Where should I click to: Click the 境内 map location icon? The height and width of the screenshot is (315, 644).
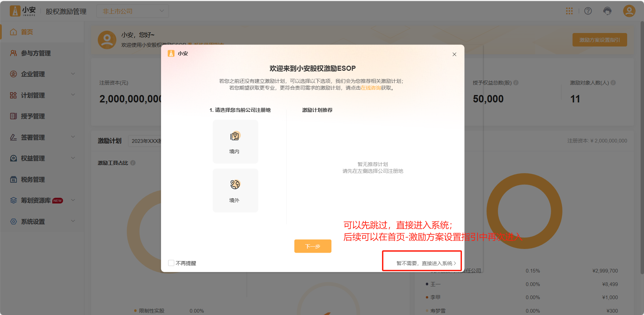pos(235,136)
